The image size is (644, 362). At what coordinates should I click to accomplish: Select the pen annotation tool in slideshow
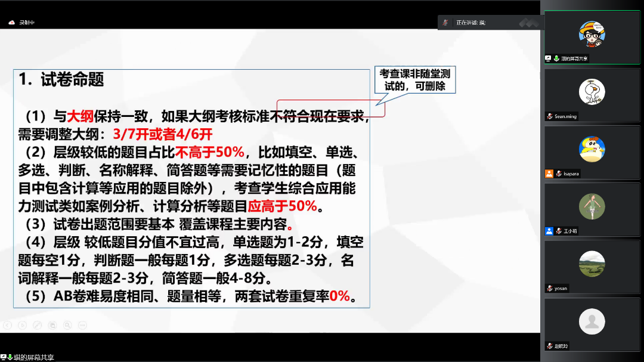(38, 325)
